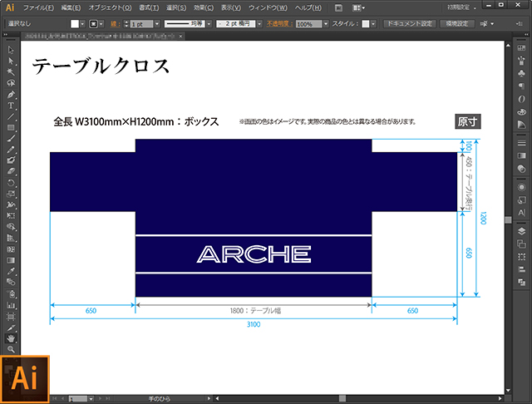
Task: Select the Artboard tool
Action: point(11,317)
